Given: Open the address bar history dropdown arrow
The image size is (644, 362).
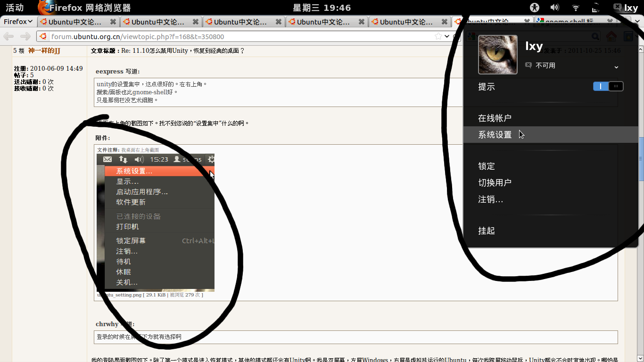Looking at the screenshot, I should (x=447, y=36).
